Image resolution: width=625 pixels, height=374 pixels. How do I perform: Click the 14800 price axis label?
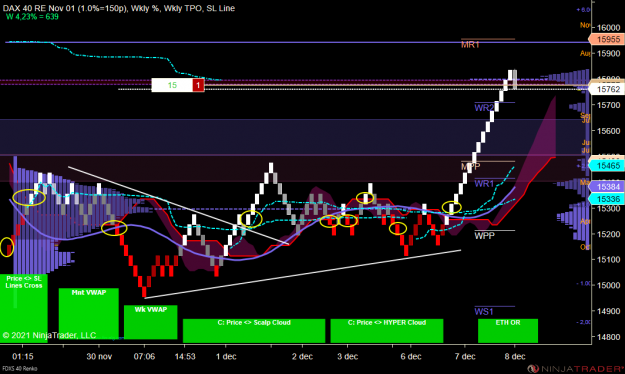[x=608, y=337]
